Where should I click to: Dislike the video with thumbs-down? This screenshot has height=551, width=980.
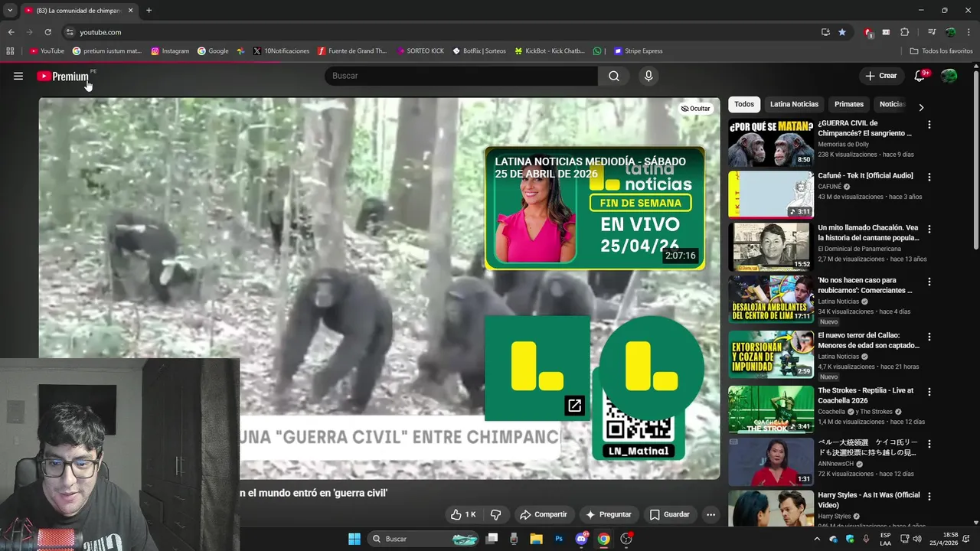495,514
